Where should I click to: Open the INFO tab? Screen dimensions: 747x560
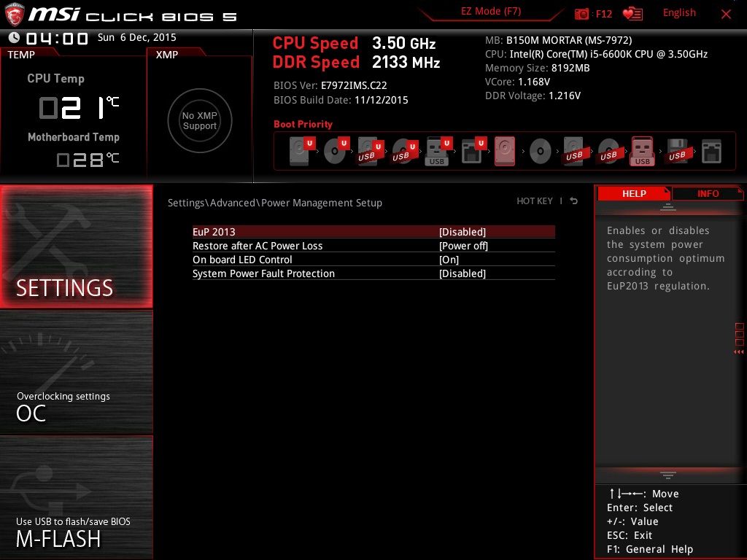[x=708, y=194]
